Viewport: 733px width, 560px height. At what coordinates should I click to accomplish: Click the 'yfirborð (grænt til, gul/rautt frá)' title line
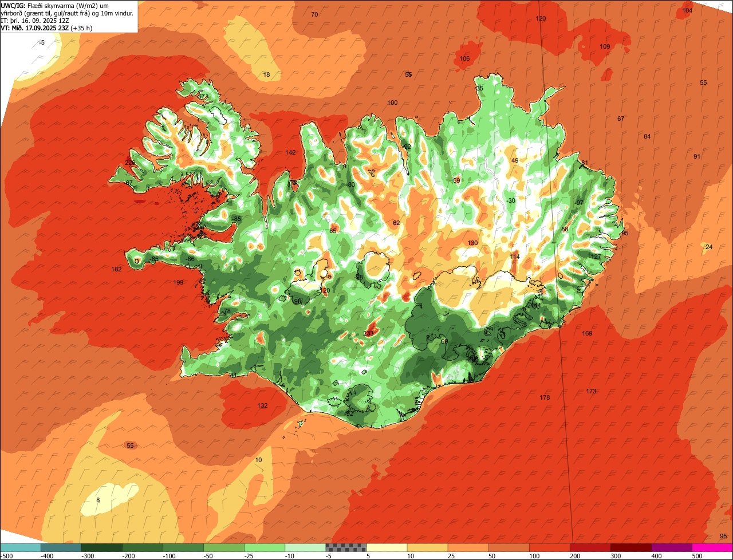[x=68, y=13]
